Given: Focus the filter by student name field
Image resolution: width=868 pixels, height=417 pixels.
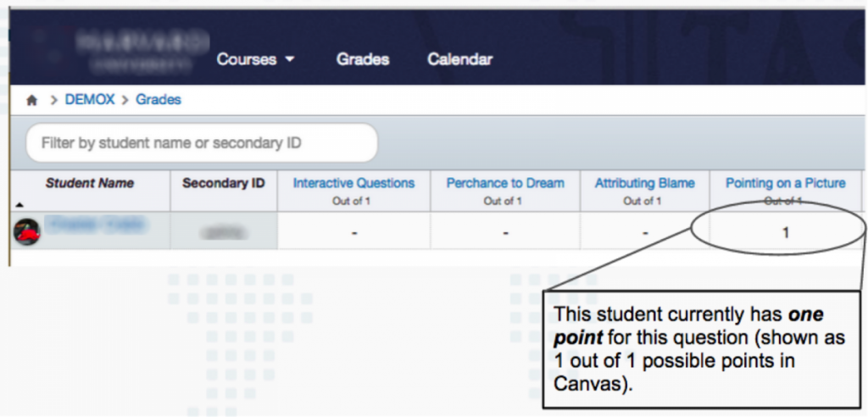Looking at the screenshot, I should pyautogui.click(x=201, y=143).
